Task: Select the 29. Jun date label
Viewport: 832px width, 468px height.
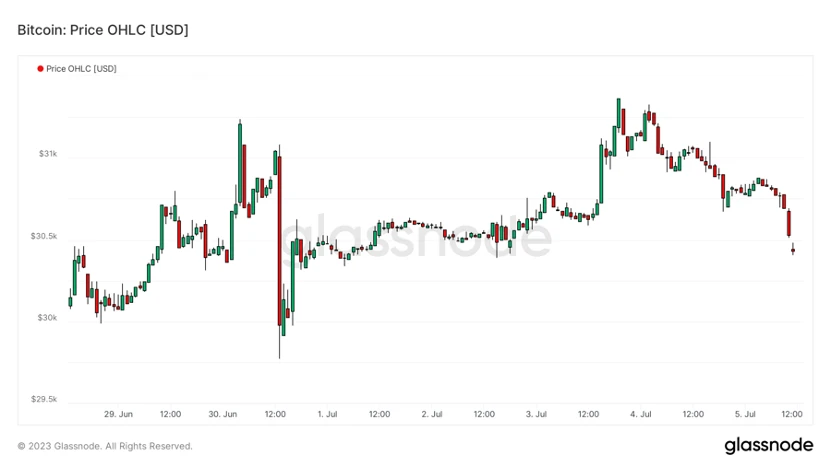Action: click(x=118, y=414)
